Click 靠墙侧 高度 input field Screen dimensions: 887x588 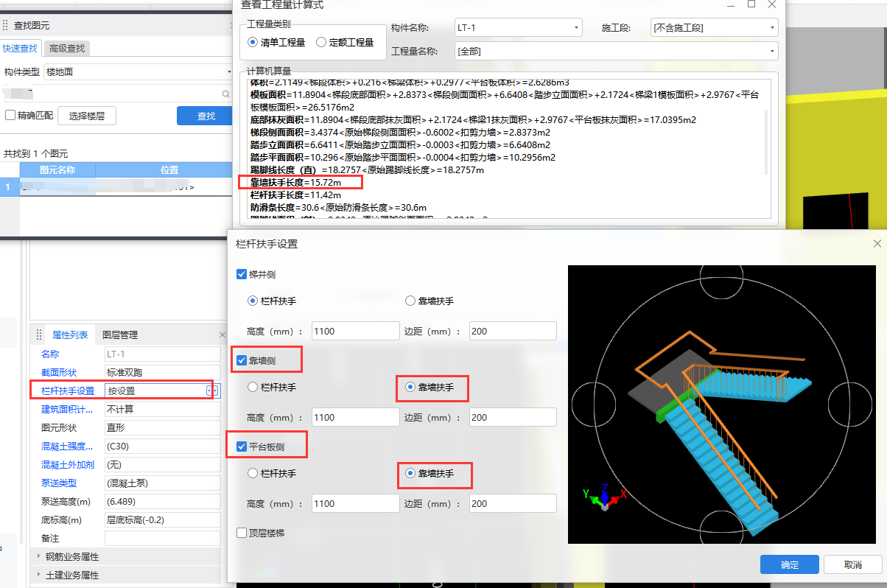pos(355,417)
